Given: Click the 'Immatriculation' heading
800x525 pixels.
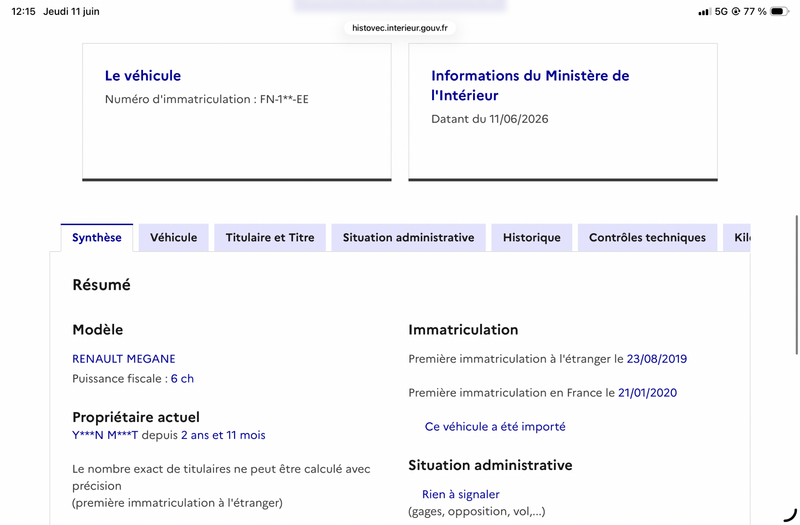Looking at the screenshot, I should tap(463, 330).
